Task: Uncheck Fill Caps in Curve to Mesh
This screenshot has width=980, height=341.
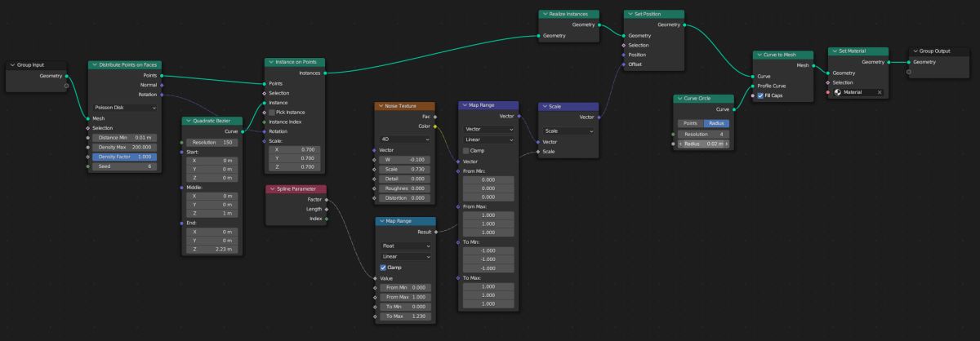Action: [x=761, y=95]
